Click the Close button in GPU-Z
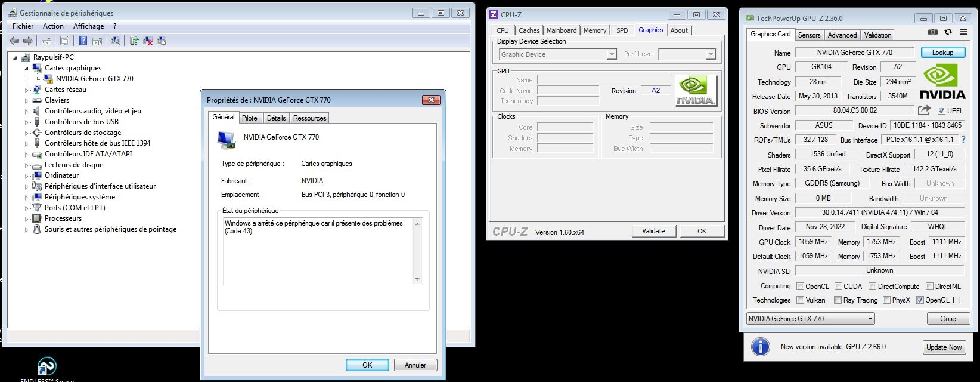 click(x=948, y=319)
